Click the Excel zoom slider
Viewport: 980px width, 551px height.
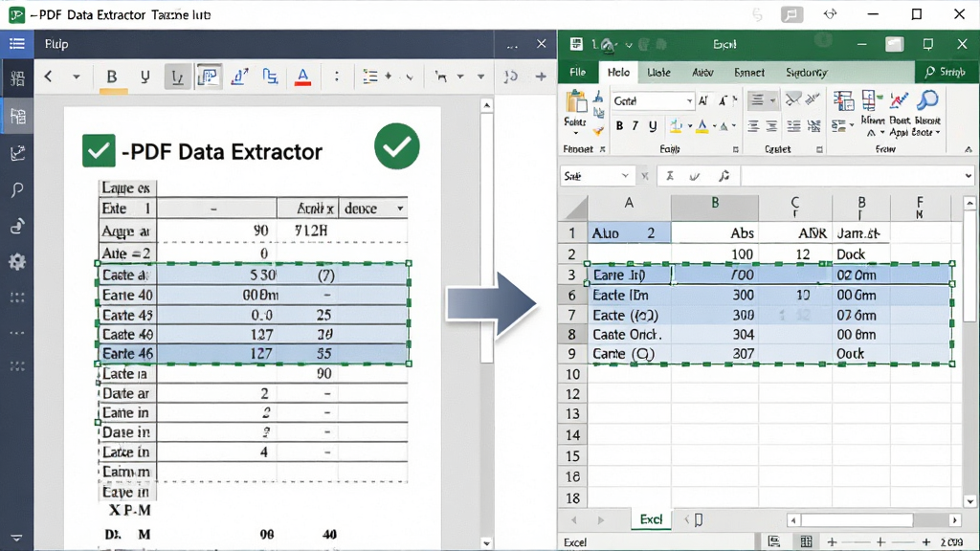click(x=879, y=542)
